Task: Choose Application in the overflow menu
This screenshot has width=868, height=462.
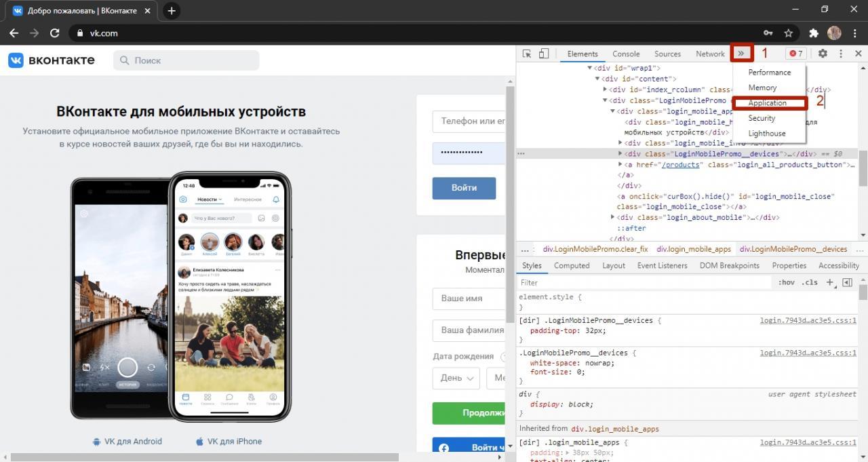Action: [769, 103]
